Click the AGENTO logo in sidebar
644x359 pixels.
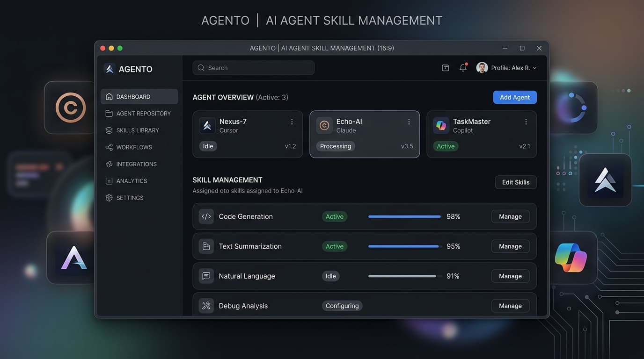coord(110,69)
